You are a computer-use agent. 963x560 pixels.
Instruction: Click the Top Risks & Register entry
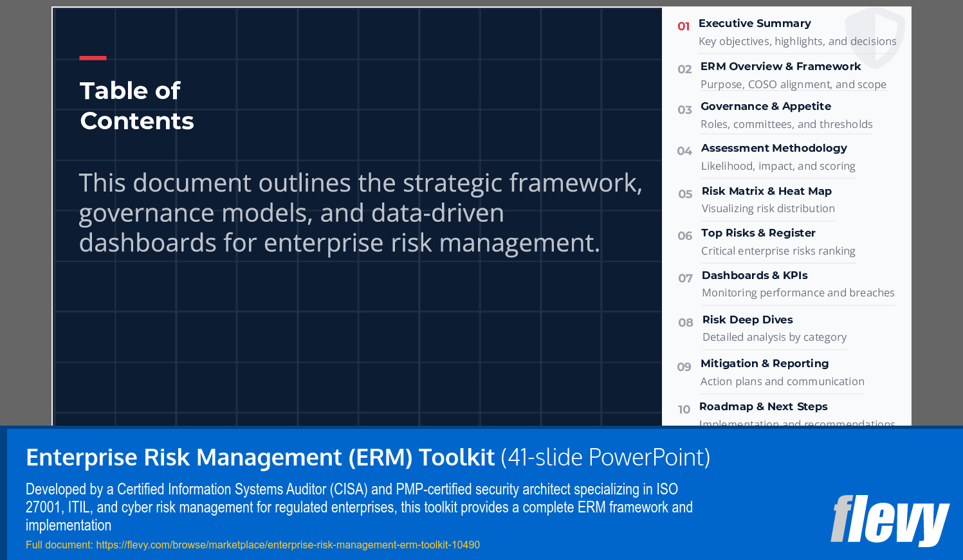click(x=758, y=233)
